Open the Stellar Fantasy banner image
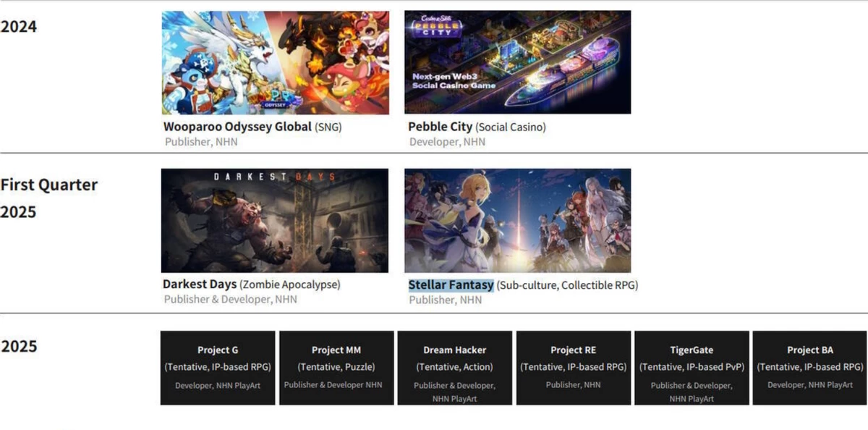Viewport: 868px width, 430px height. [x=517, y=221]
